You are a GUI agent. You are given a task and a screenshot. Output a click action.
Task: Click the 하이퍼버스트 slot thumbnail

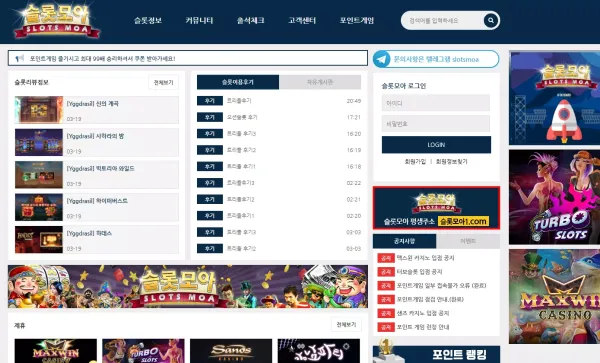(x=39, y=207)
